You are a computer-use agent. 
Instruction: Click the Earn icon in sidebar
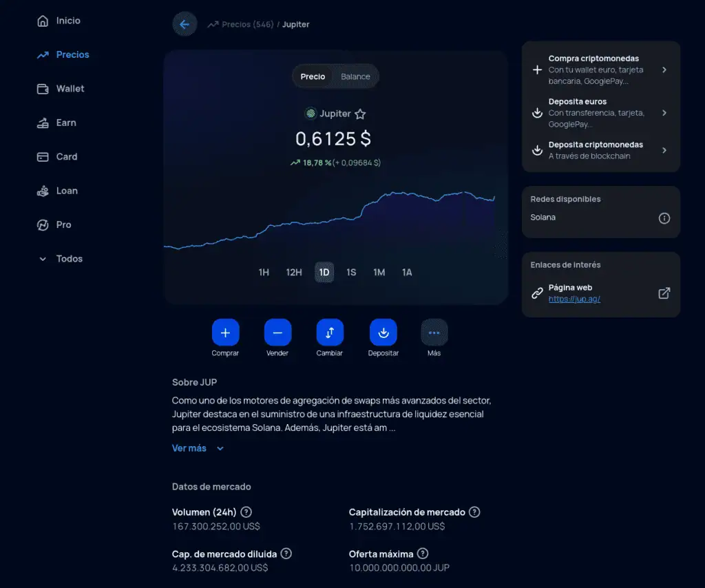tap(43, 123)
